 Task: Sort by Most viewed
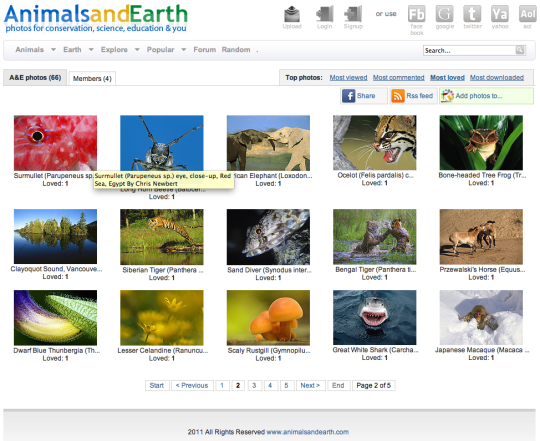coord(349,77)
